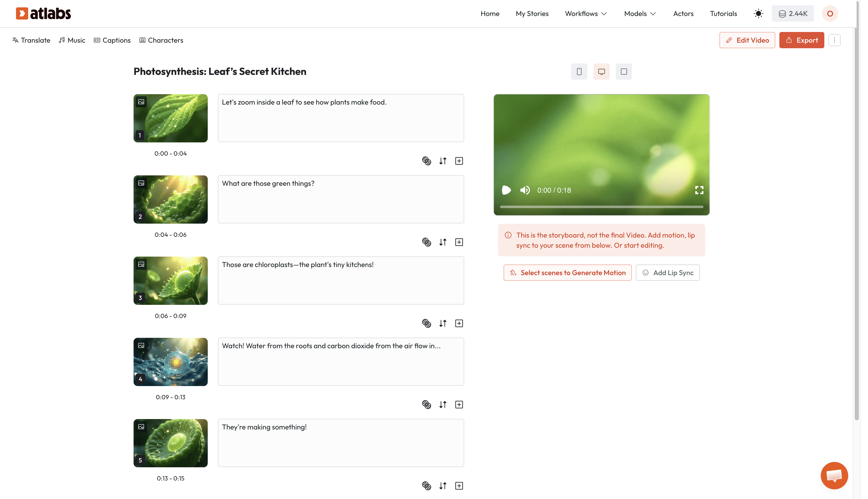Image resolution: width=868 pixels, height=499 pixels.
Task: Mute the video preview audio
Action: (x=524, y=190)
